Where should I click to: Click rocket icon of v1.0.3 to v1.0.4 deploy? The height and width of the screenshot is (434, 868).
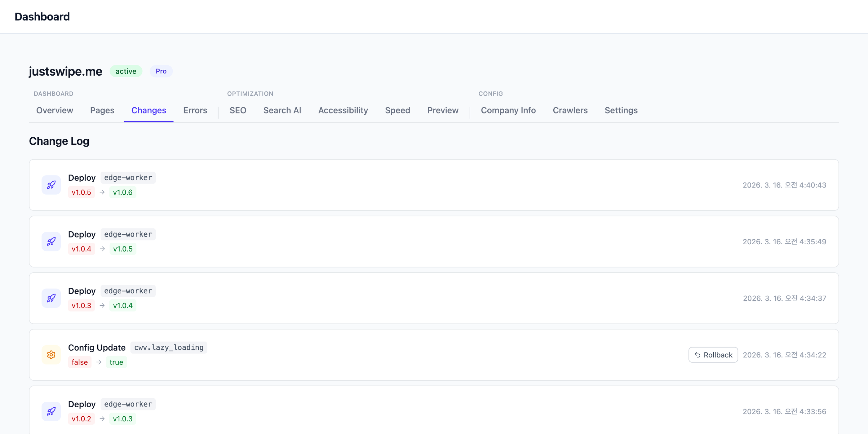(51, 298)
